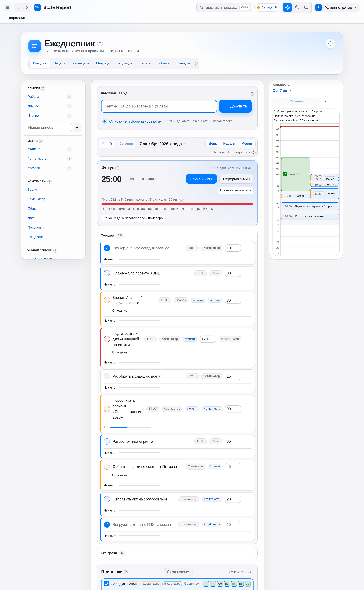
Task: Switch to Неделя tab
Action: pos(59,63)
